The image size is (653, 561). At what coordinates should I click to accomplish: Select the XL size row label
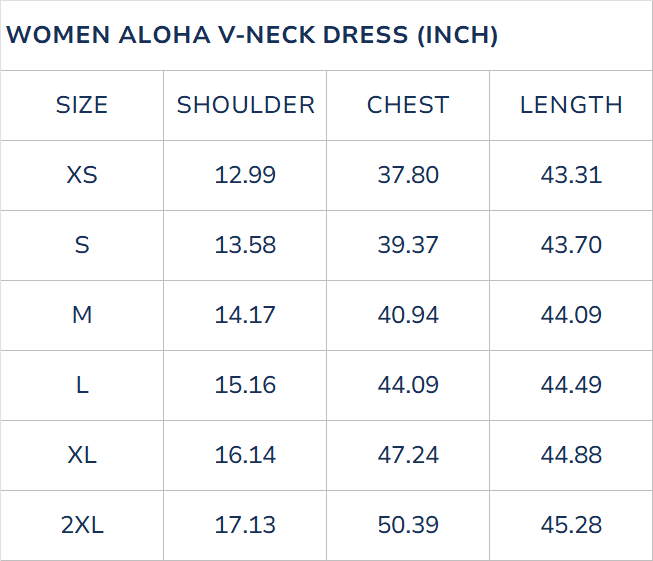tap(82, 455)
